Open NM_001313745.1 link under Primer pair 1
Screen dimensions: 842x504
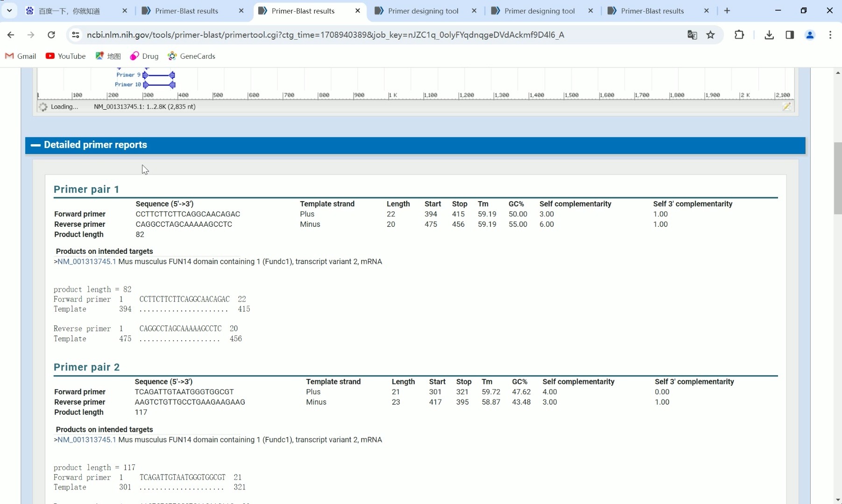tap(87, 261)
